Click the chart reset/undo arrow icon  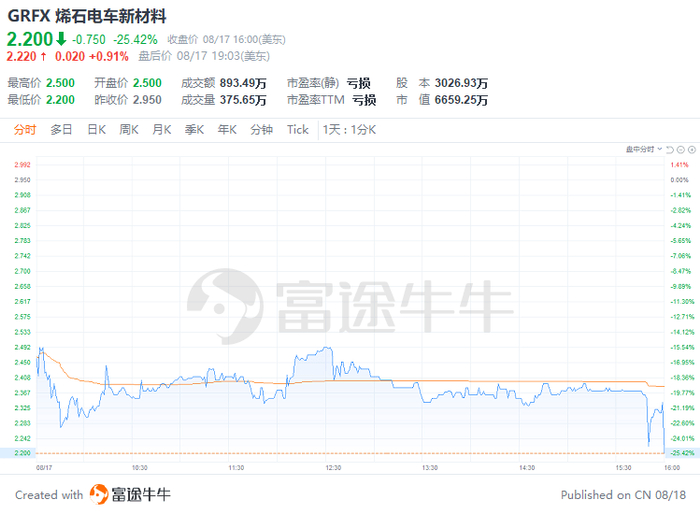670,150
